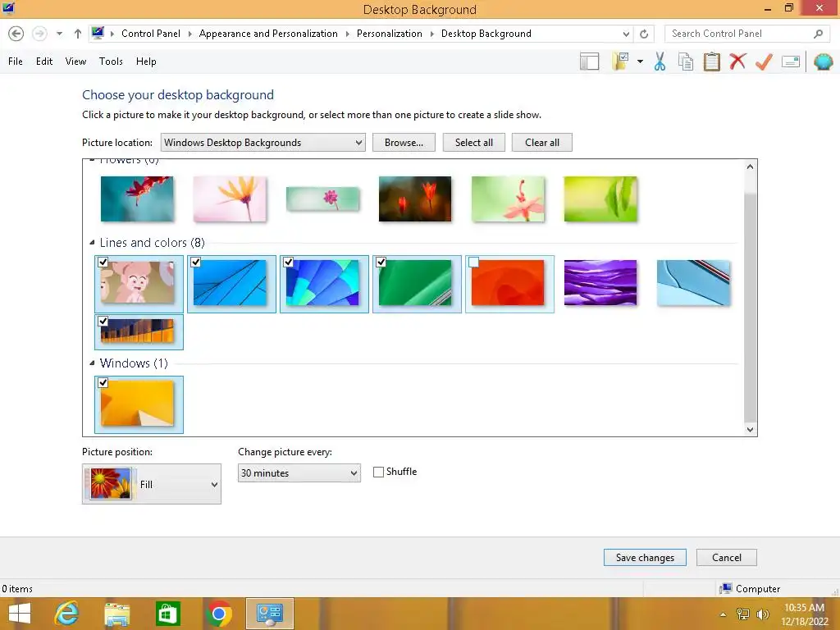Click the Forward navigation arrow
The width and height of the screenshot is (840, 630).
(39, 34)
